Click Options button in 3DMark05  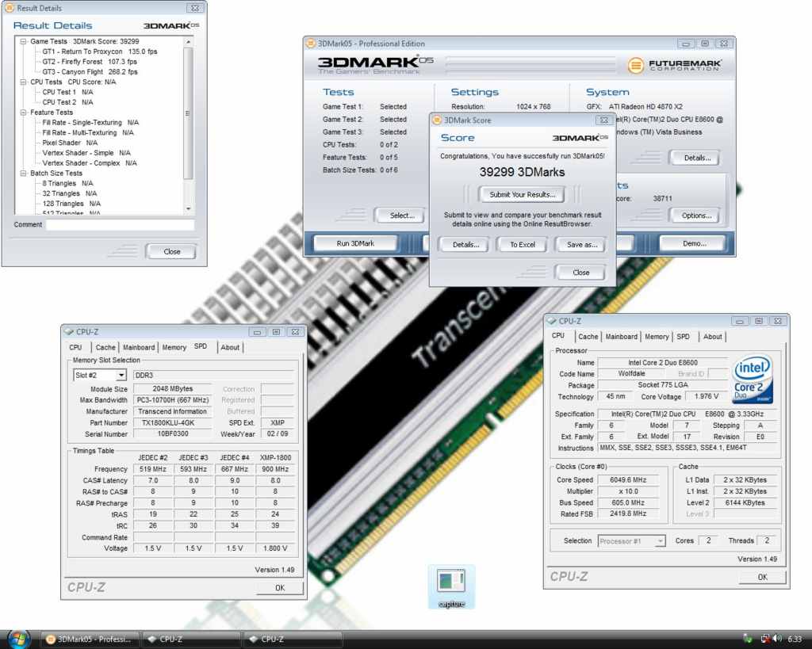696,216
